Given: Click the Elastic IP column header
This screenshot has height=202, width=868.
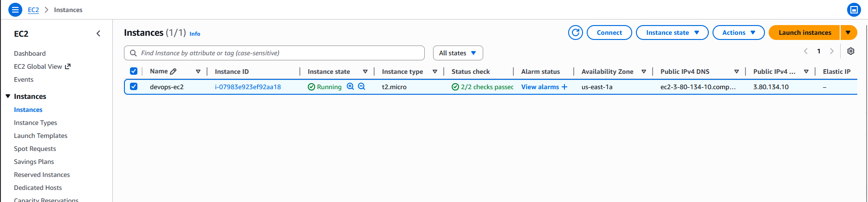Looking at the screenshot, I should tap(836, 72).
